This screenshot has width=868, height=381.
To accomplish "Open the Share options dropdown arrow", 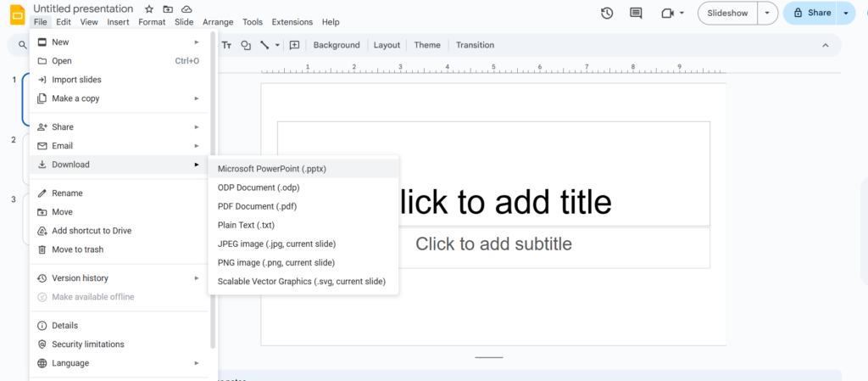I will pos(845,13).
